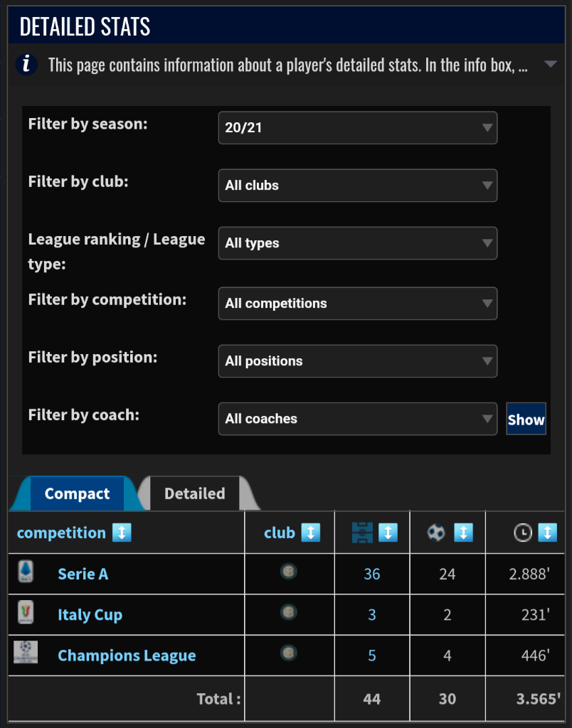Image resolution: width=572 pixels, height=728 pixels.
Task: Switch to the Compact tab
Action: tap(77, 493)
